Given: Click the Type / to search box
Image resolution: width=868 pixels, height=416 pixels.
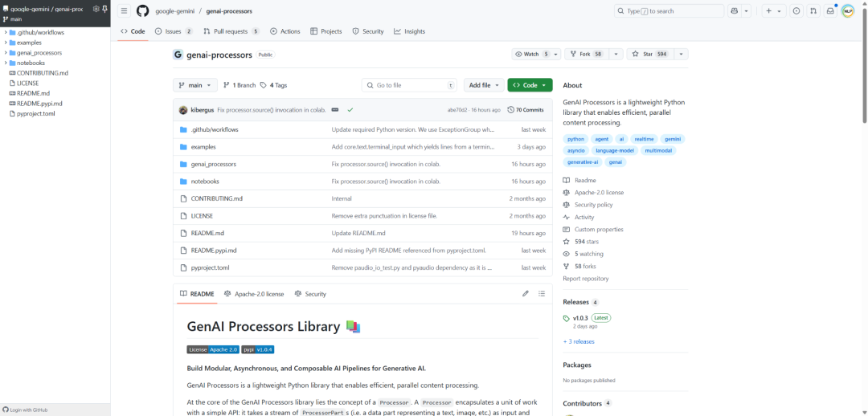Looking at the screenshot, I should 669,11.
